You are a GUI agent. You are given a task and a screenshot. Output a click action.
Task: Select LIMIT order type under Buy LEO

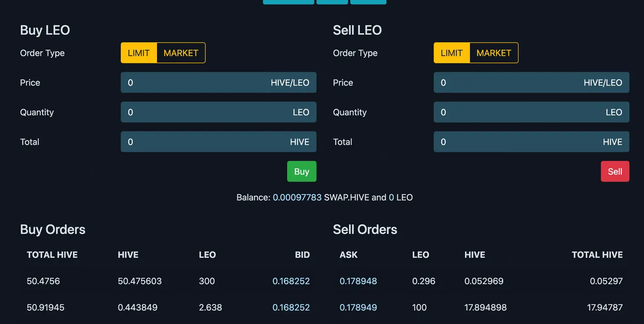coord(139,53)
